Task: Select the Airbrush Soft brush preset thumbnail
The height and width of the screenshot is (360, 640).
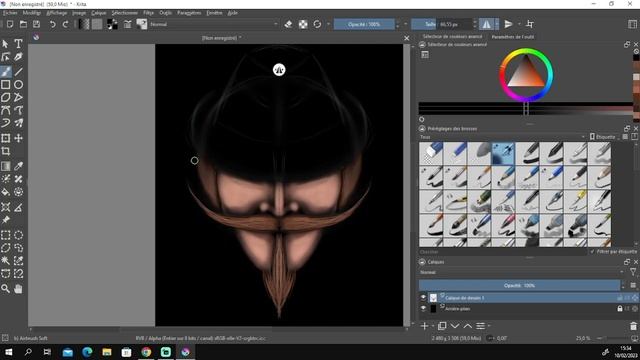Action: pos(503,153)
